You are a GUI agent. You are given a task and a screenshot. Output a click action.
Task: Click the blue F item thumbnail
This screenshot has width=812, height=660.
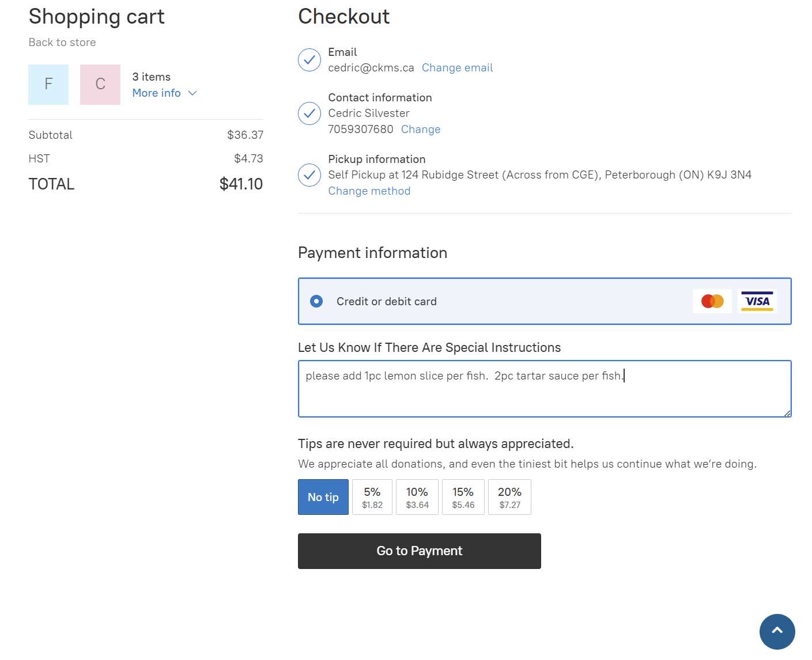pyautogui.click(x=48, y=85)
